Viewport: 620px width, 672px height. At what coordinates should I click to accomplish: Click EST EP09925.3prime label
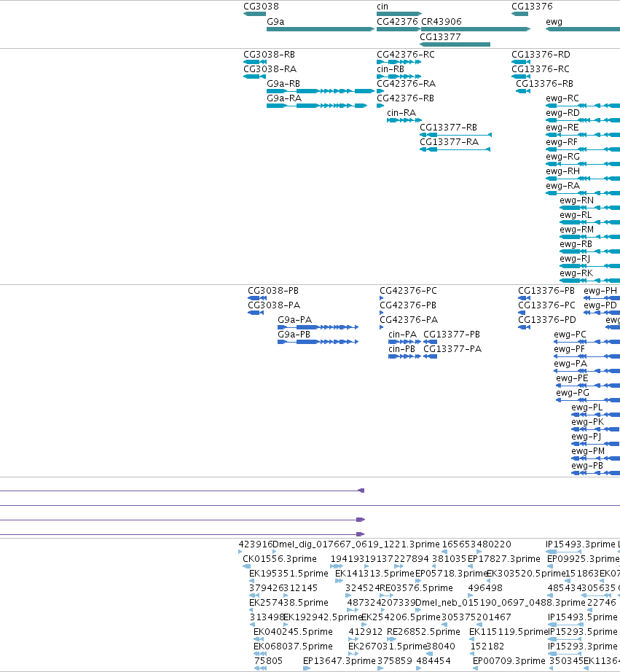[583, 559]
